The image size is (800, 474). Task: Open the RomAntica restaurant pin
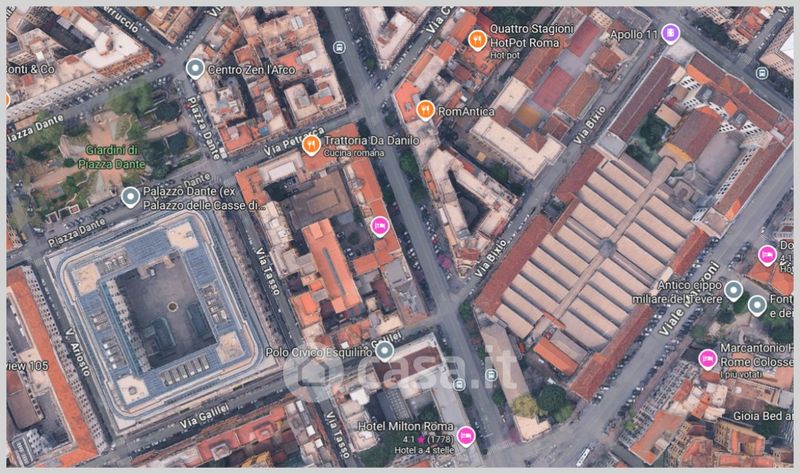click(425, 110)
